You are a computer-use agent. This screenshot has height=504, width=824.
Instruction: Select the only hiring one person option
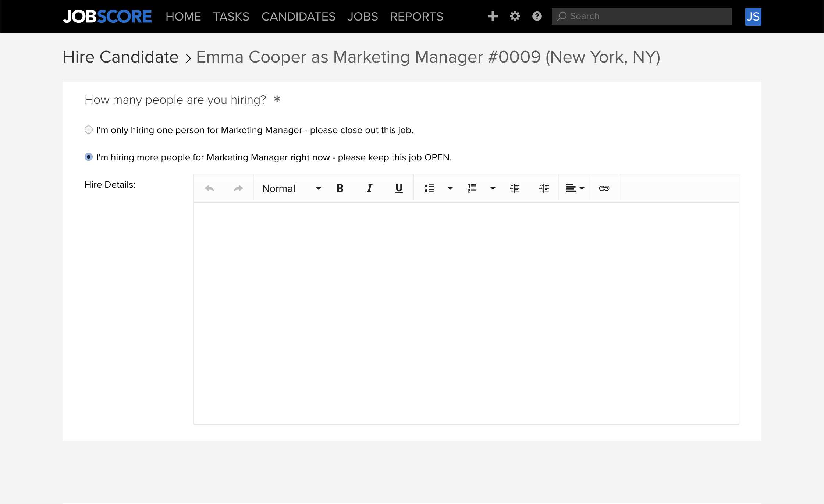(89, 130)
